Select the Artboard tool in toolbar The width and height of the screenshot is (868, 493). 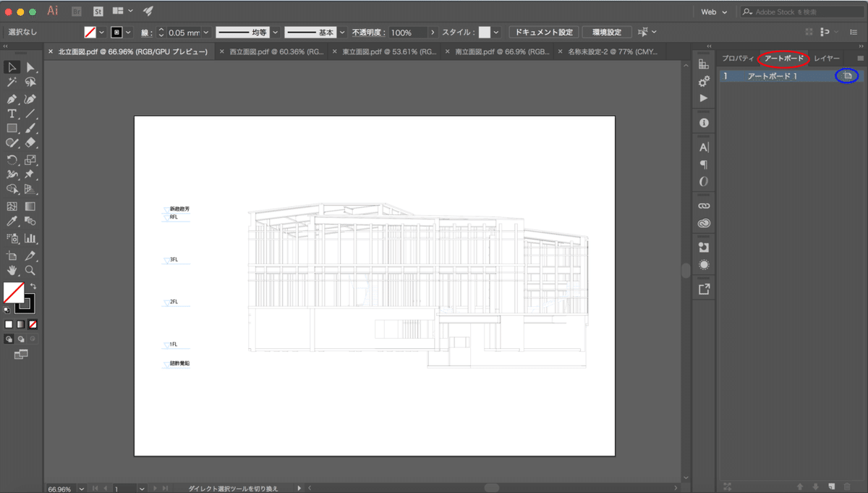pos(12,256)
